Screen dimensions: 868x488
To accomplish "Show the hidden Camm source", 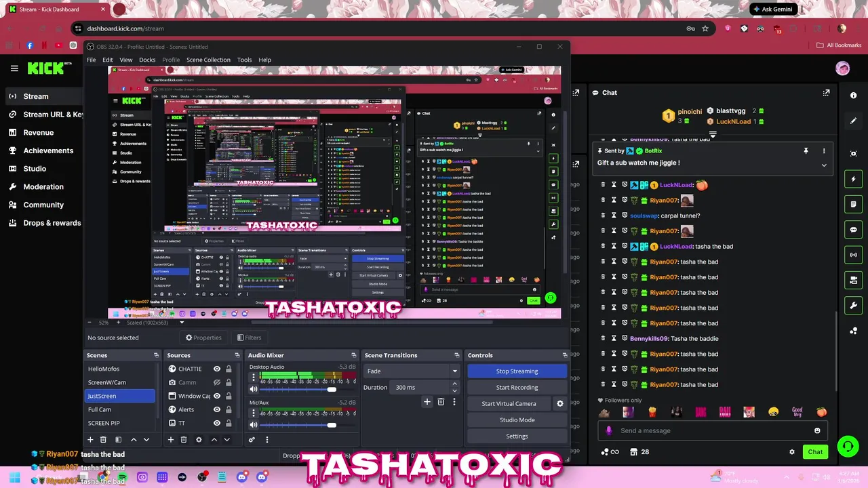I will [217, 382].
